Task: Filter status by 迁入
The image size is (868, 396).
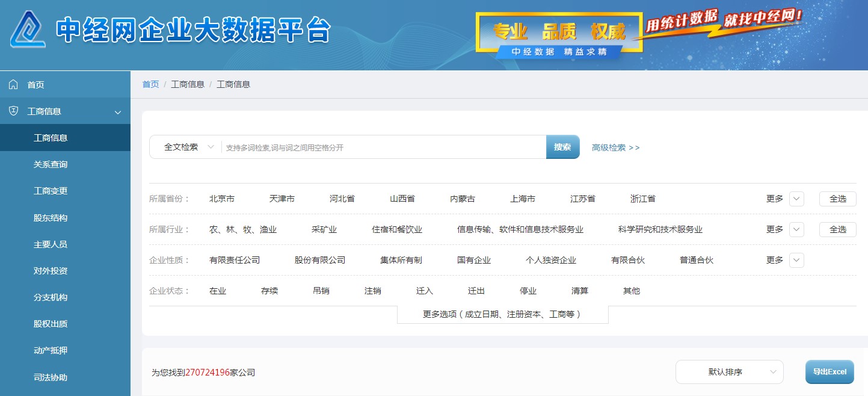Action: (x=425, y=291)
